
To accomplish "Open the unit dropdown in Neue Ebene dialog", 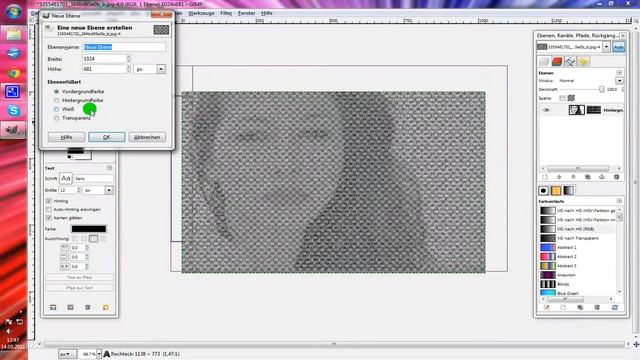I will click(x=161, y=69).
